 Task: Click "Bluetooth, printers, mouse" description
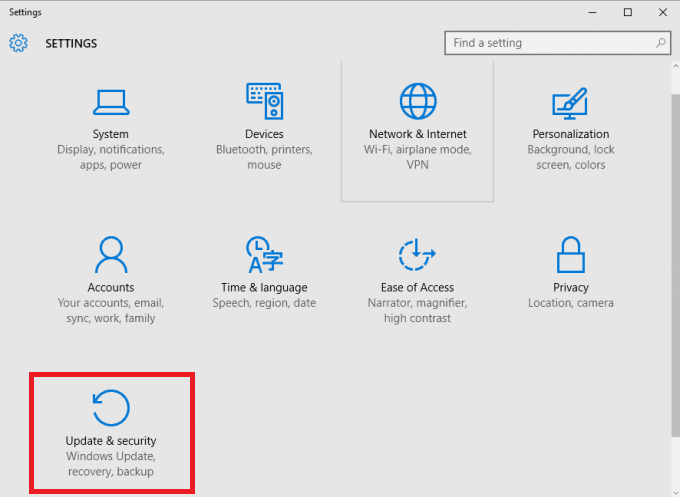tap(264, 157)
